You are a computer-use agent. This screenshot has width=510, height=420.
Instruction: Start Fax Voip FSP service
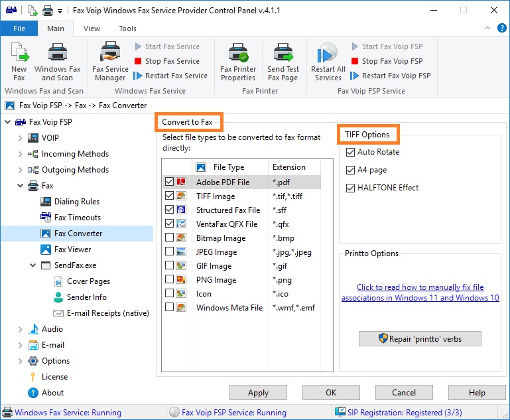pos(387,46)
